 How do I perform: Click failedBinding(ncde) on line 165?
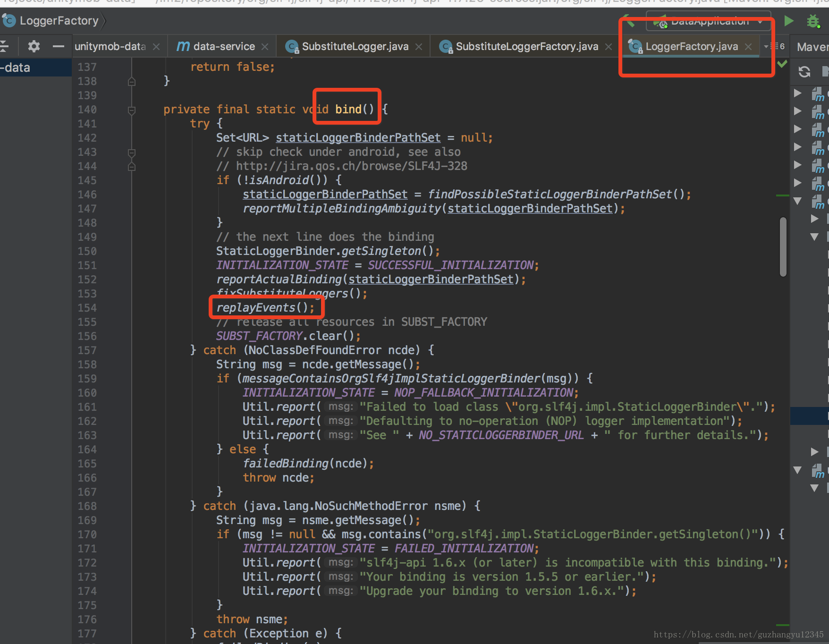click(305, 464)
